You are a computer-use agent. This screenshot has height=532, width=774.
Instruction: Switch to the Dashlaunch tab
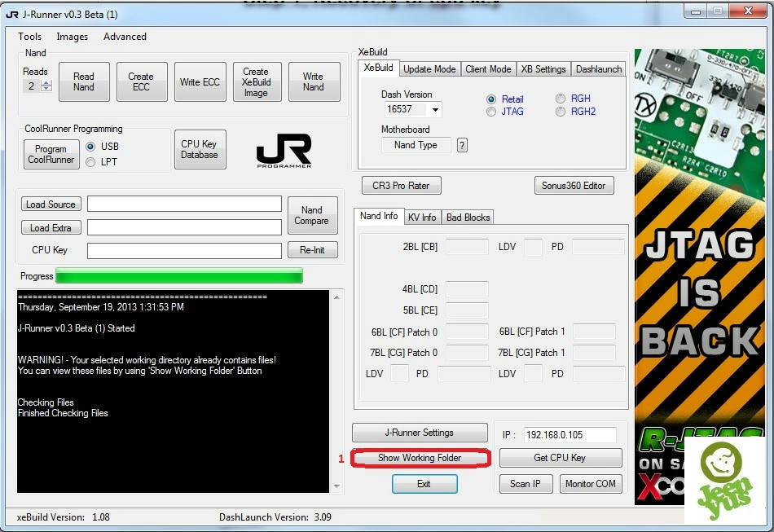598,69
